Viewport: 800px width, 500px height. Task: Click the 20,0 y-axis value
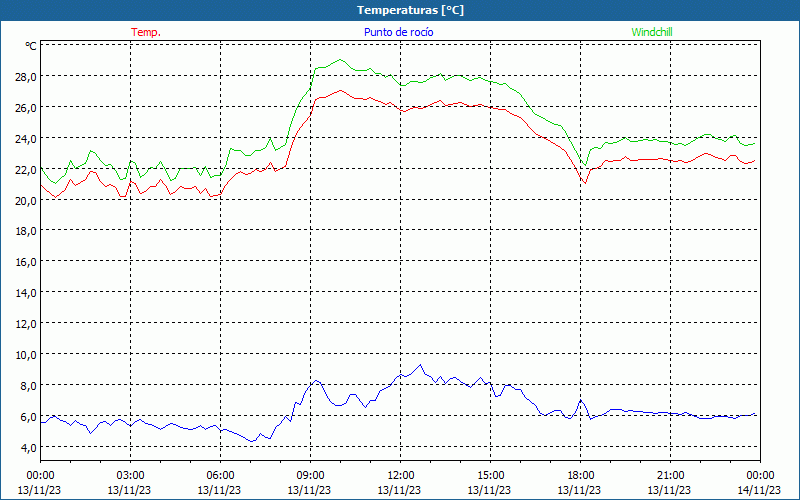(x=28, y=201)
